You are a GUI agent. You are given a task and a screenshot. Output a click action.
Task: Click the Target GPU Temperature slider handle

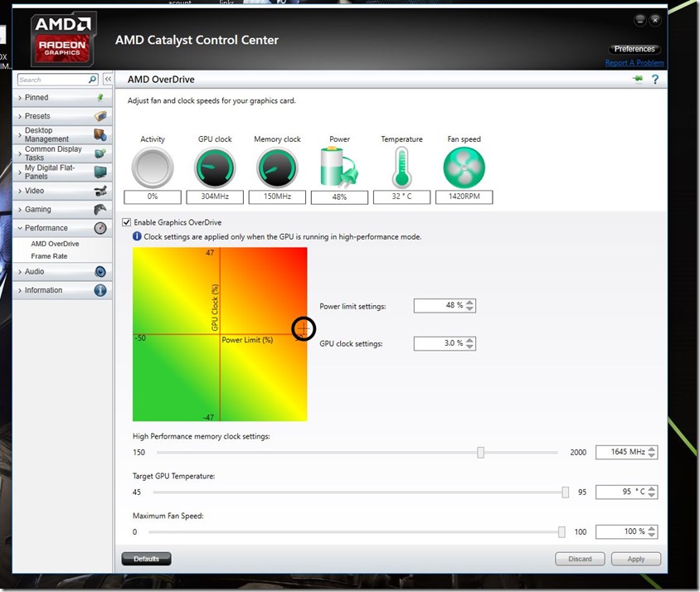pyautogui.click(x=565, y=492)
